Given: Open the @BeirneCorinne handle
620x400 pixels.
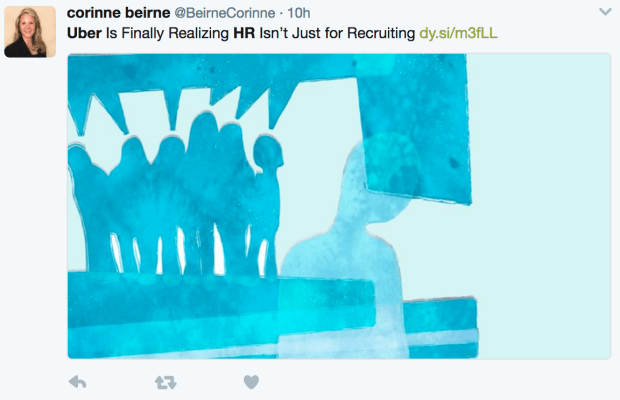Looking at the screenshot, I should point(225,13).
